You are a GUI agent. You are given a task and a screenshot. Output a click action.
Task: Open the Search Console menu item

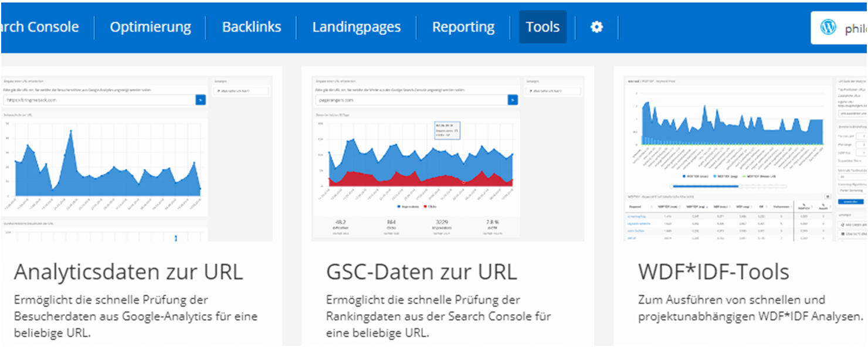point(40,27)
